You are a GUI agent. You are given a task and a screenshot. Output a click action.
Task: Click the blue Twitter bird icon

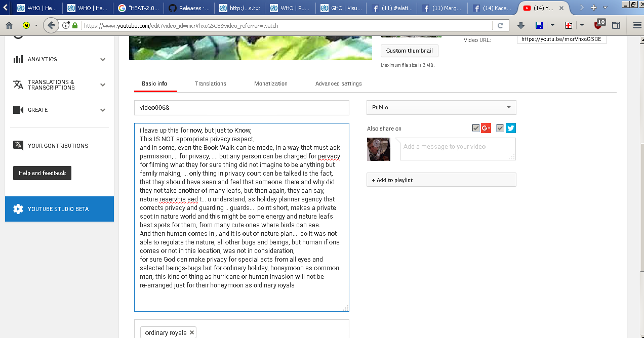(x=511, y=128)
